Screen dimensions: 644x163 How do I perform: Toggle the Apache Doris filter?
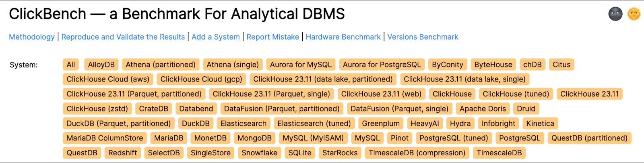click(483, 109)
